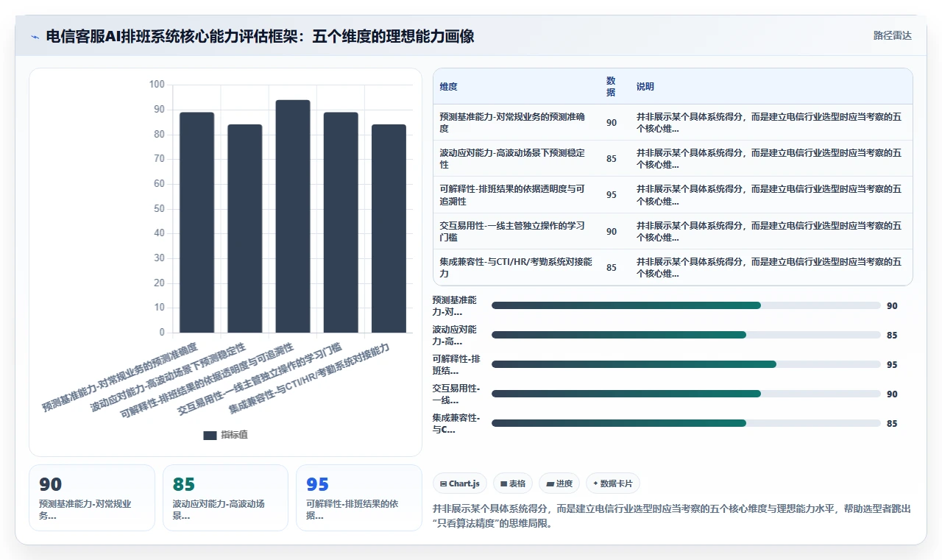The width and height of the screenshot is (942, 560).
Task: Open the 90 data card for 预测基准能力
Action: coord(92,497)
